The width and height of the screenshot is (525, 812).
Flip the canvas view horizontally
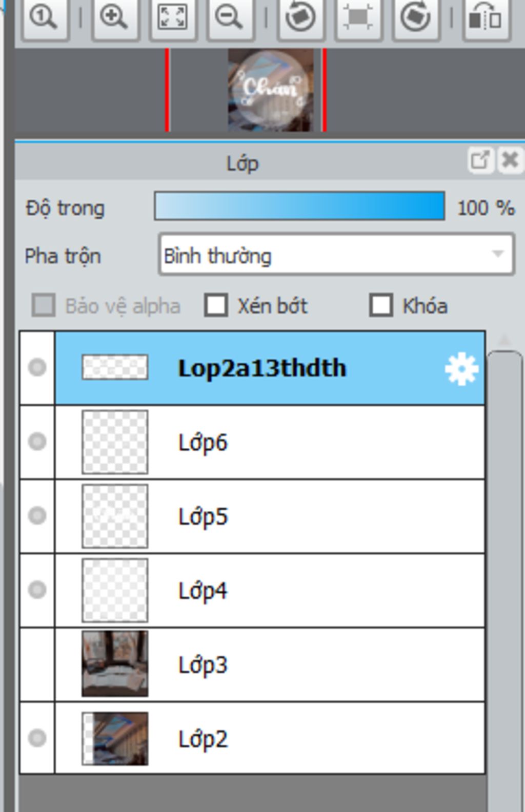(485, 17)
